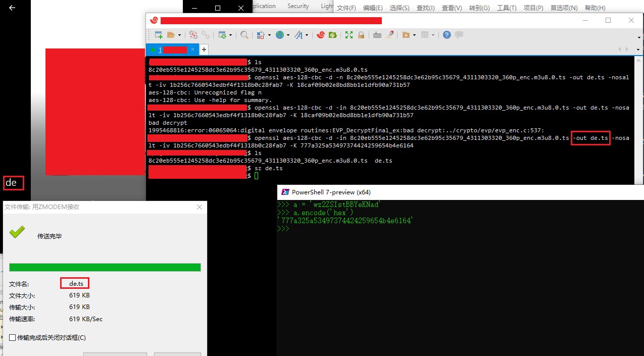Toggle close-dialog-after-transfer checkbox
644x356 pixels.
pos(13,337)
